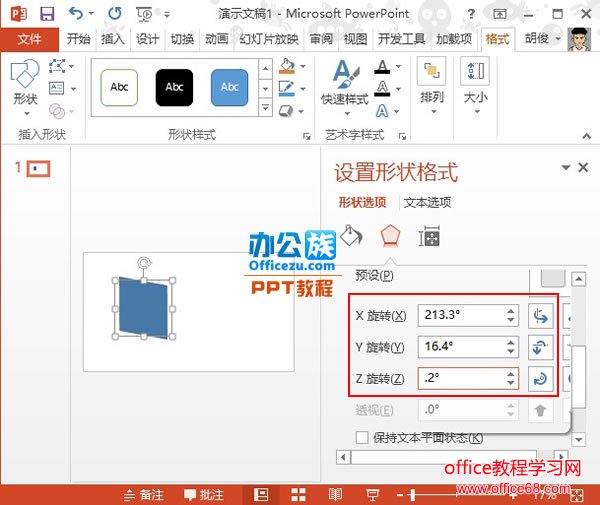600x505 pixels.
Task: Open task pane options dropdown arrow
Action: point(566,168)
